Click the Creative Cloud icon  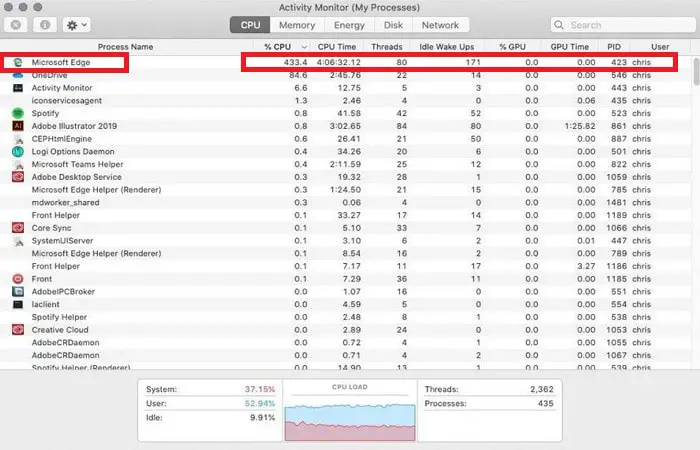click(17, 330)
